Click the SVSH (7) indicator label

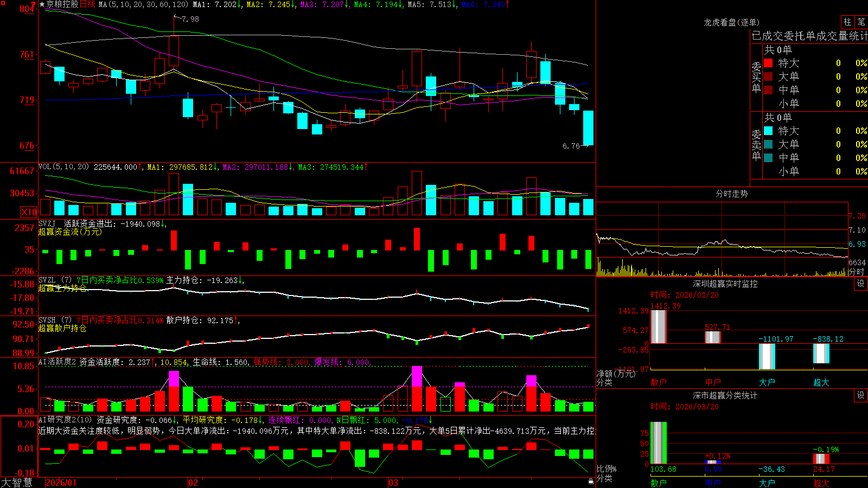[x=55, y=320]
